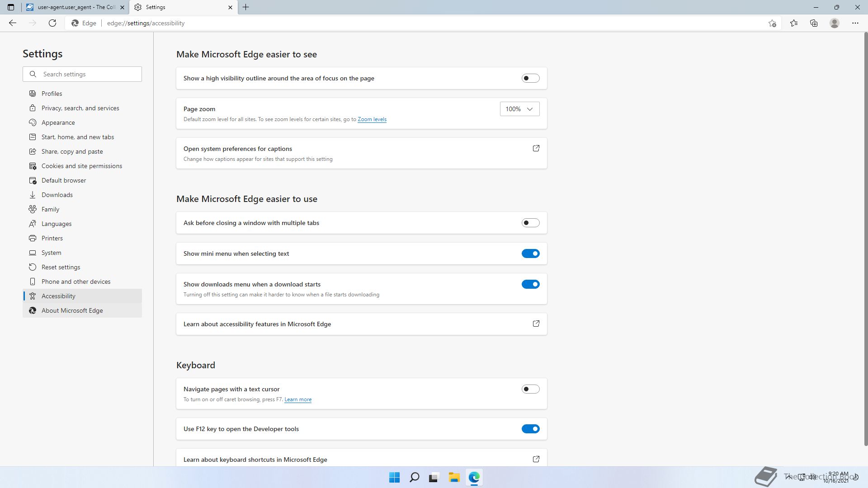
Task: Enable navigate pages with text cursor
Action: (x=531, y=389)
